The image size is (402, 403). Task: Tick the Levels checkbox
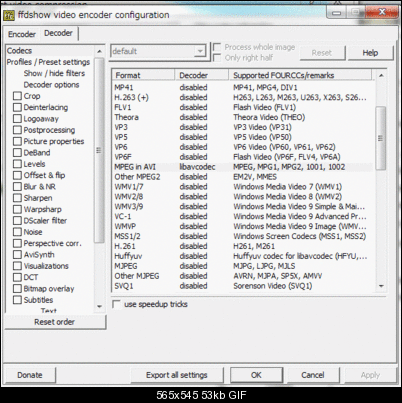[17, 164]
